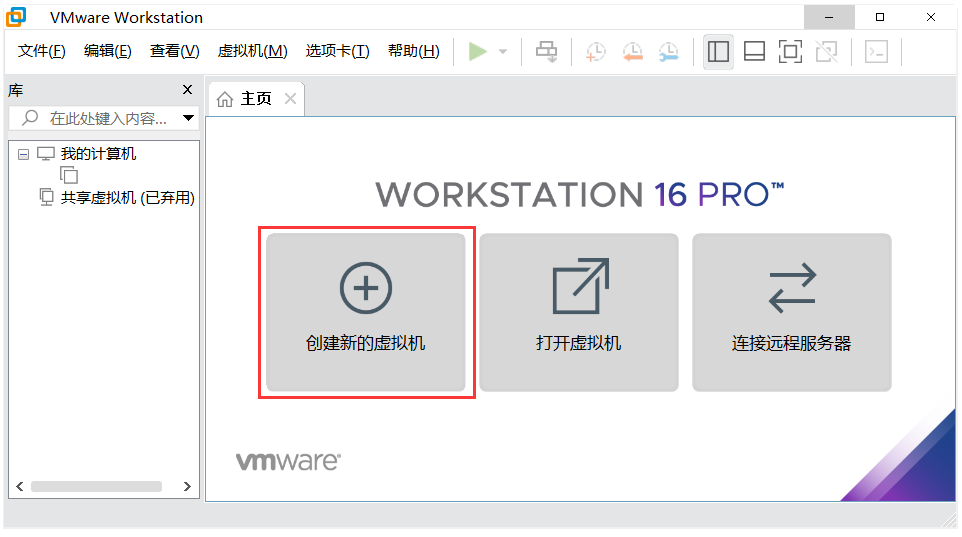
Task: Click library scrollbar right arrow
Action: point(187,487)
